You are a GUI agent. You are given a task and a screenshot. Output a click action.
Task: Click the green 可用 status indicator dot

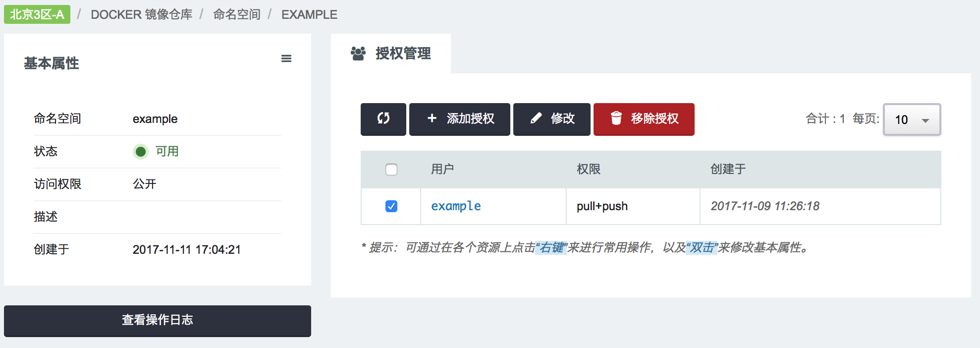tap(141, 151)
